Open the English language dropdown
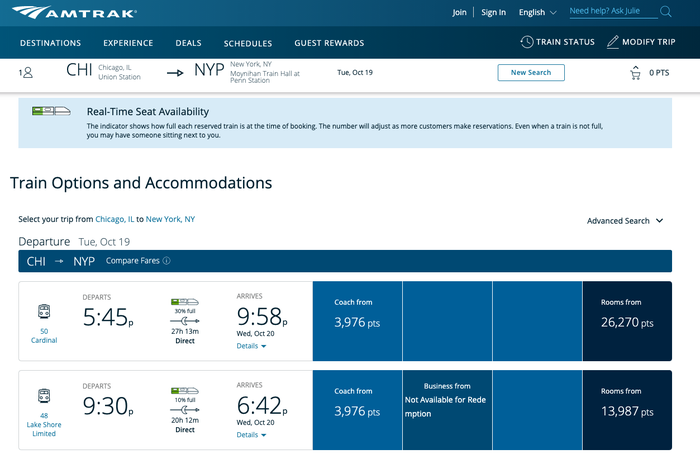The image size is (700, 454). [x=538, y=12]
